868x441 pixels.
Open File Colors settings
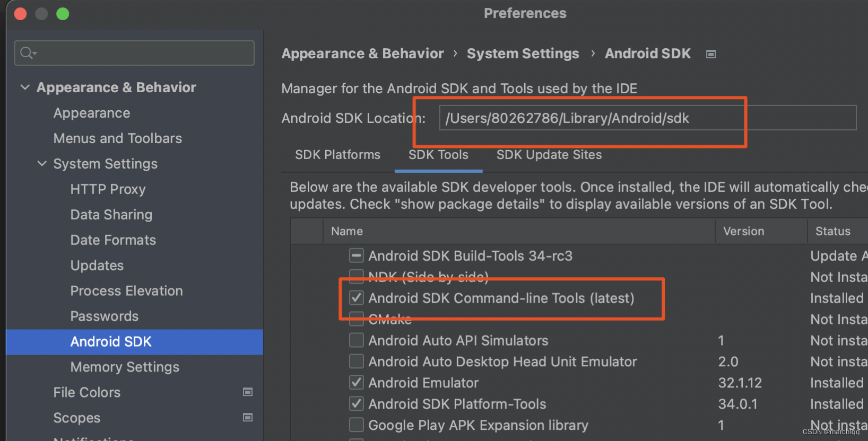click(87, 393)
